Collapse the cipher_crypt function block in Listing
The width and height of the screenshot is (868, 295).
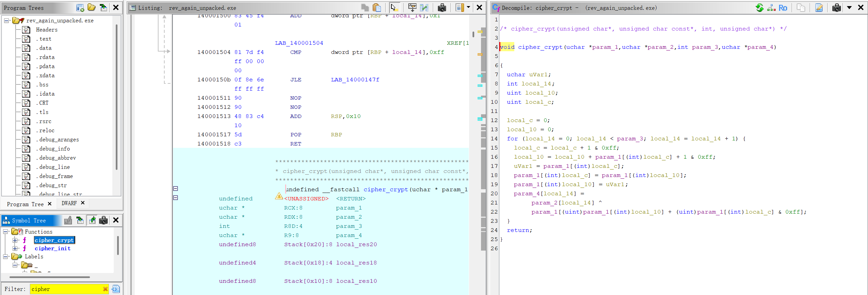[x=176, y=189]
